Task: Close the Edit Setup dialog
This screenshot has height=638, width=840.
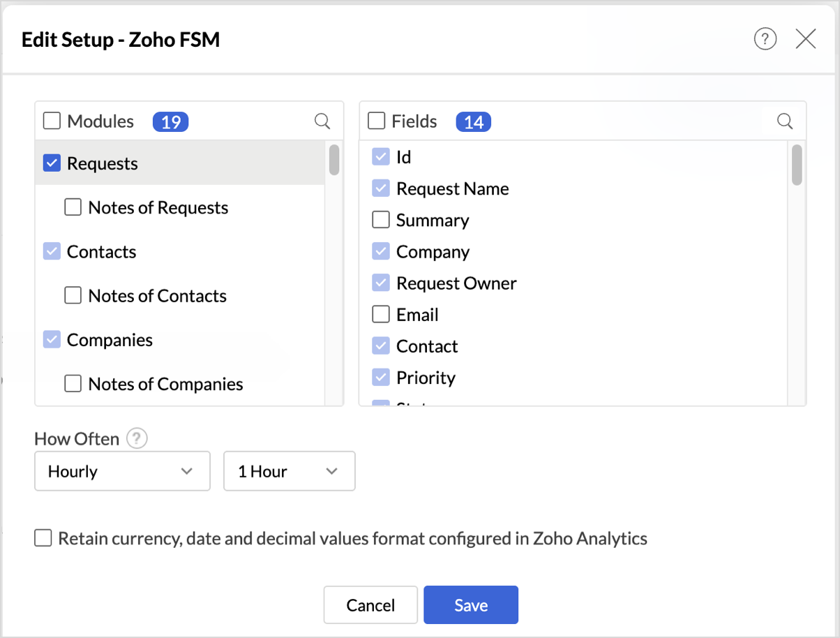Action: pyautogui.click(x=806, y=40)
